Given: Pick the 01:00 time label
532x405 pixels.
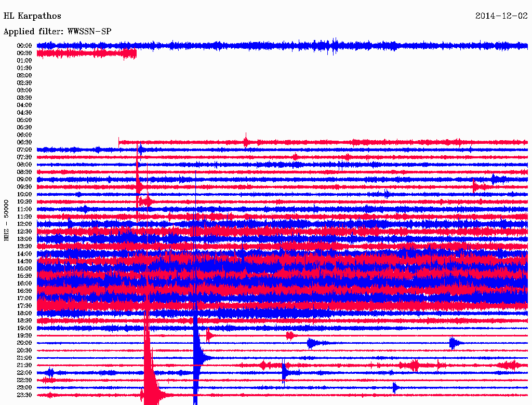Looking at the screenshot, I should (24, 61).
